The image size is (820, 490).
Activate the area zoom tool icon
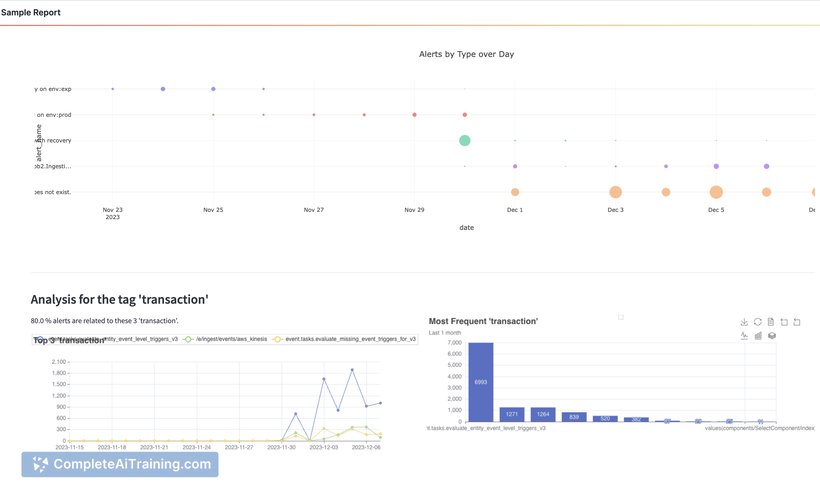pos(784,322)
